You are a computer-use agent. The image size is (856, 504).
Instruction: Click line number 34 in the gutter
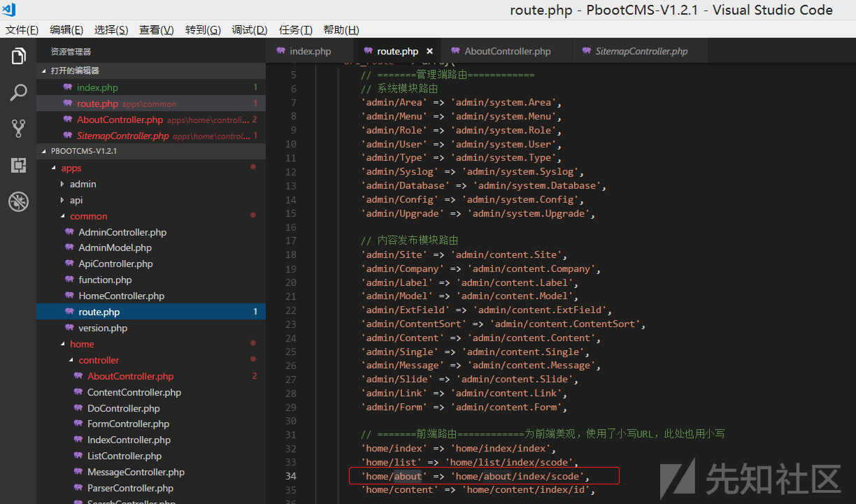click(x=290, y=476)
